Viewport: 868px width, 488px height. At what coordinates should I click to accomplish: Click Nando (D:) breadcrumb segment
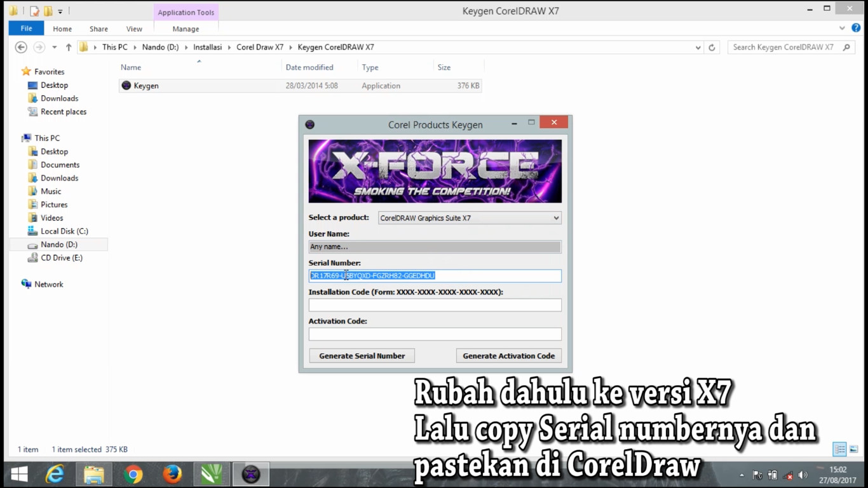pos(160,47)
